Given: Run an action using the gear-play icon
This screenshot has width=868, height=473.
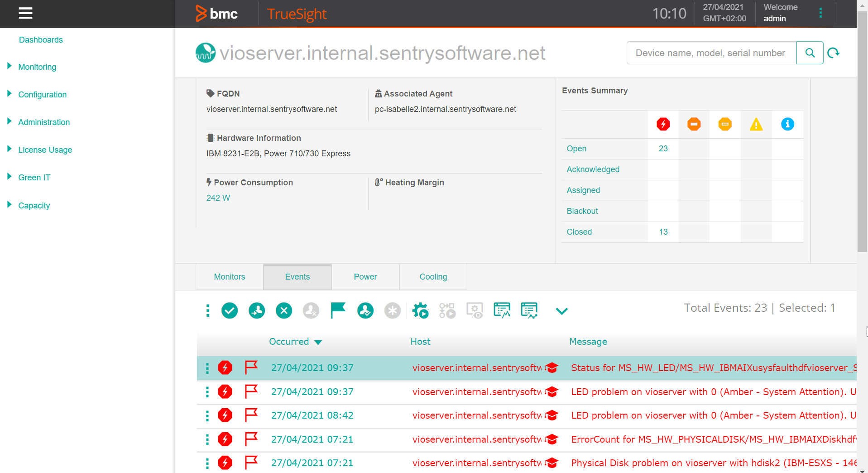Looking at the screenshot, I should (420, 310).
